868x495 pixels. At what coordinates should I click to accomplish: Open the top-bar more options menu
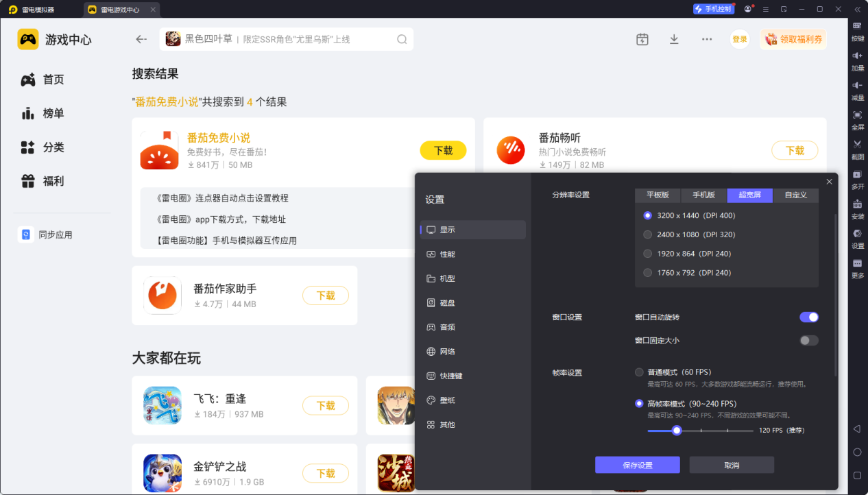(706, 39)
